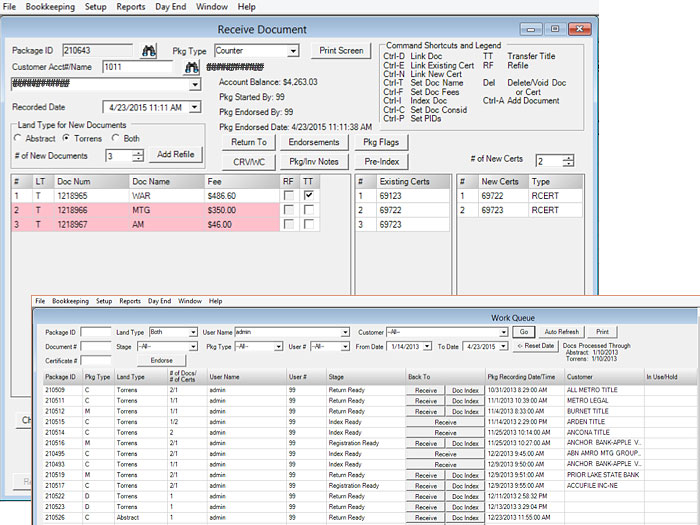The height and width of the screenshot is (525, 700).
Task: Open the Pkg Type Counter dropdown
Action: [293, 51]
